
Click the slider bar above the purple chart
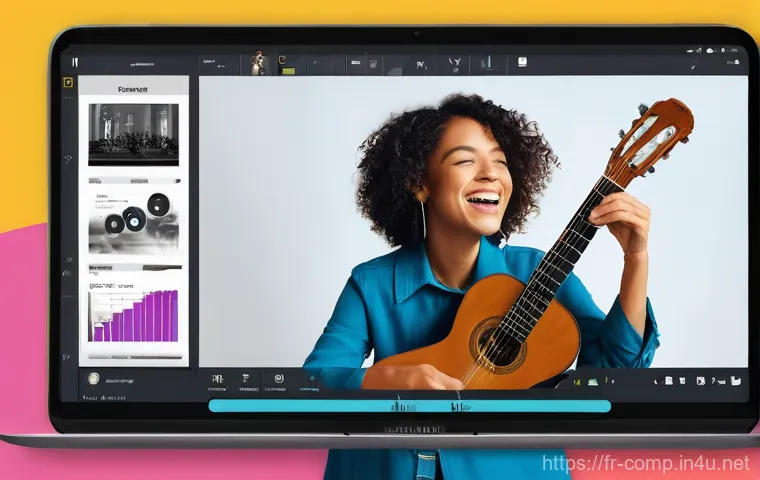pyautogui.click(x=135, y=267)
